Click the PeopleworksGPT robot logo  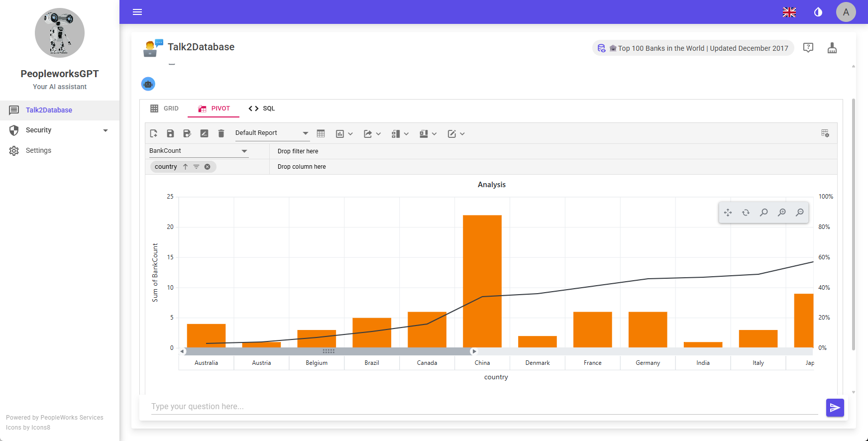pos(60,33)
